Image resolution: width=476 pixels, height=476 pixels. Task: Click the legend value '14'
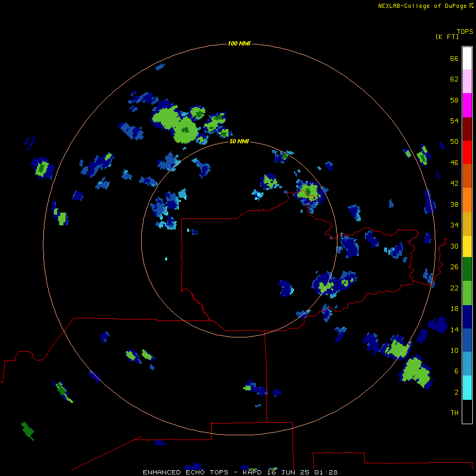tap(454, 329)
